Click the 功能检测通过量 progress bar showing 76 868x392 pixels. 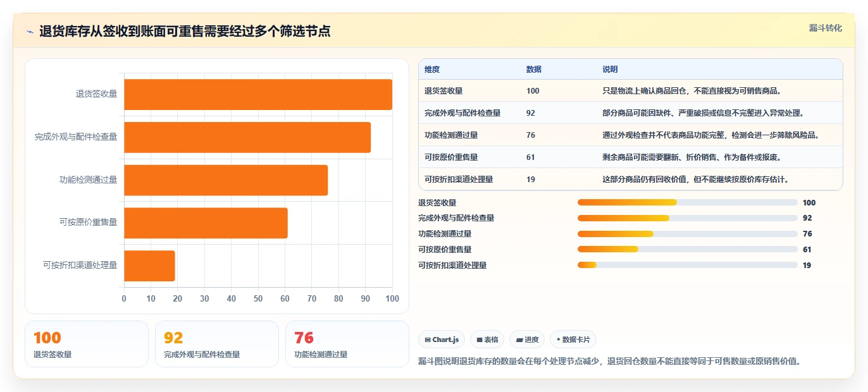tap(687, 234)
